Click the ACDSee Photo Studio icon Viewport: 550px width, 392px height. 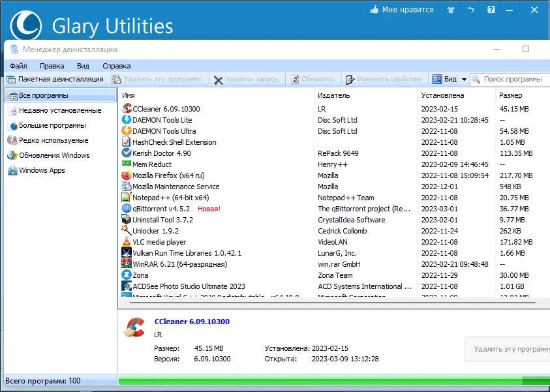(x=127, y=286)
